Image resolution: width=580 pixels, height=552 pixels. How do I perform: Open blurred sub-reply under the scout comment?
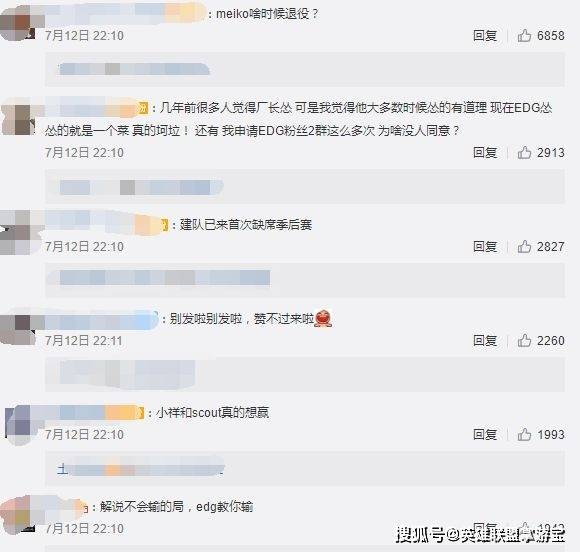(x=141, y=468)
